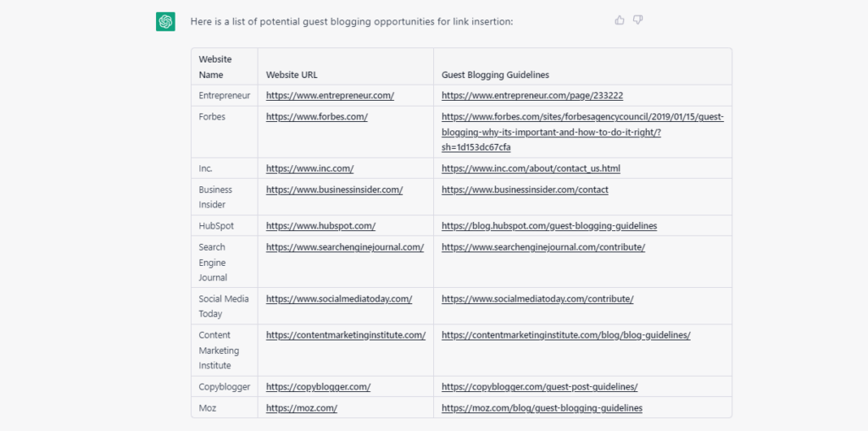
Task: Open the Search Engine Journal contribute link
Action: click(543, 246)
